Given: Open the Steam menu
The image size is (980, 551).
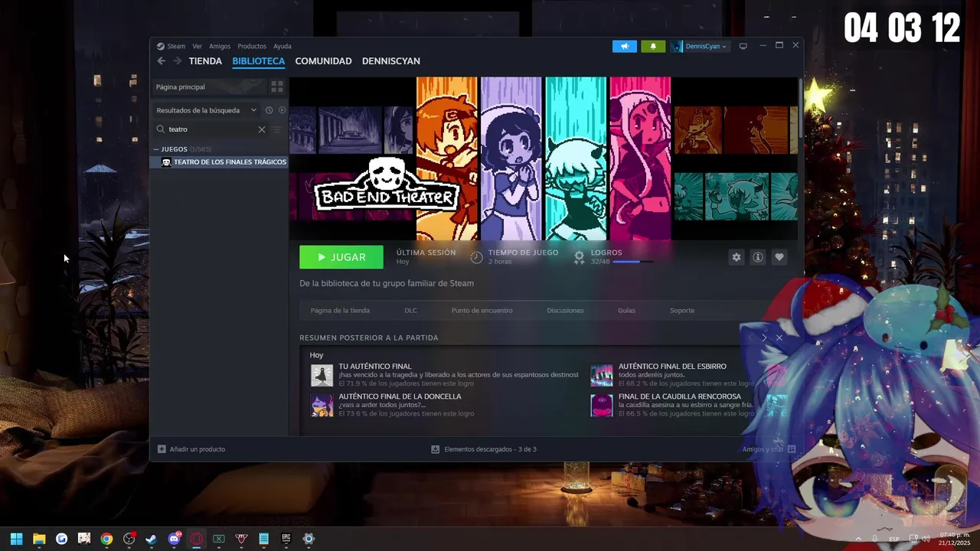Looking at the screenshot, I should (176, 46).
